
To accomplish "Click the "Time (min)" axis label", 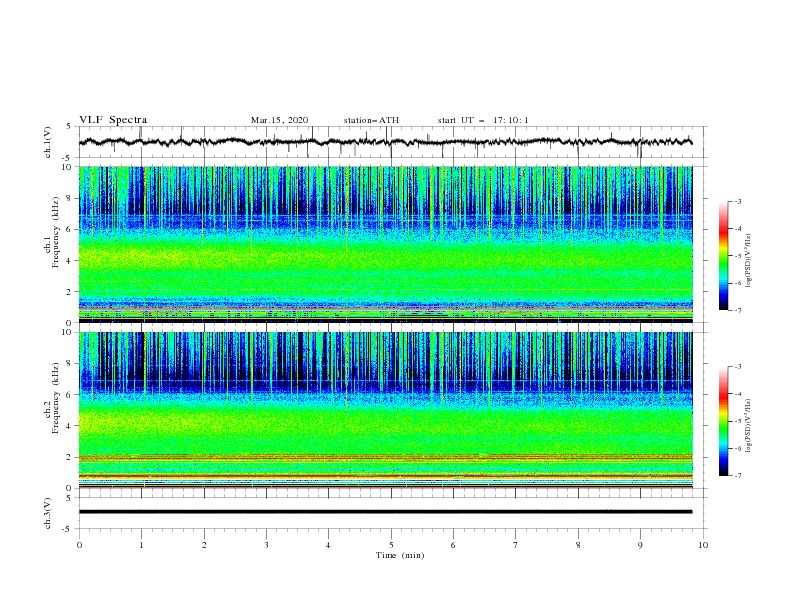I will click(x=400, y=555).
